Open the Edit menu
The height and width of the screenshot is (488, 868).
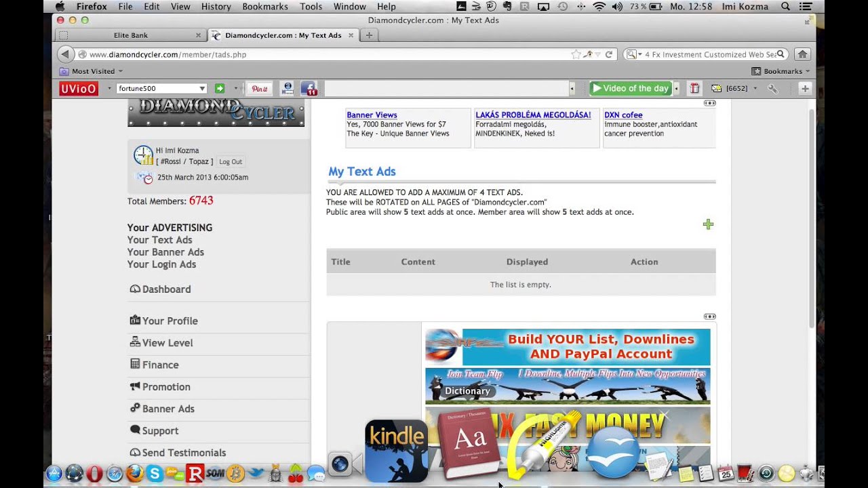coord(152,6)
